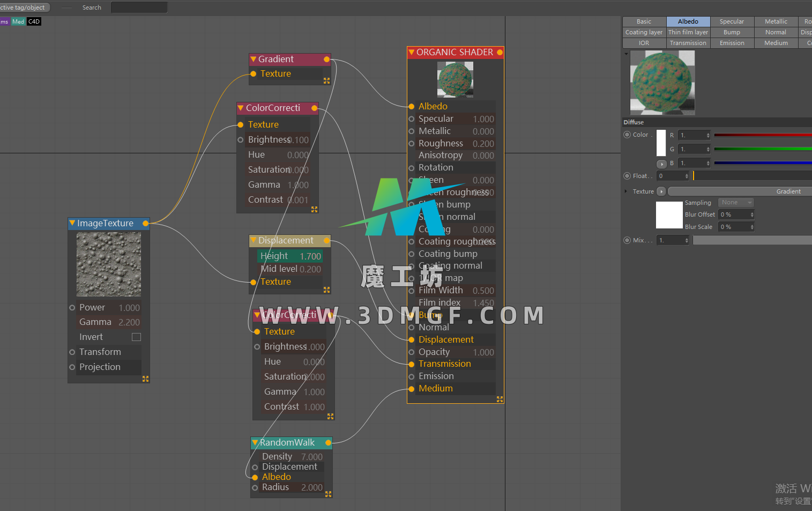Click resize icon on ImageTexture node corner
The image size is (812, 511).
tap(145, 379)
